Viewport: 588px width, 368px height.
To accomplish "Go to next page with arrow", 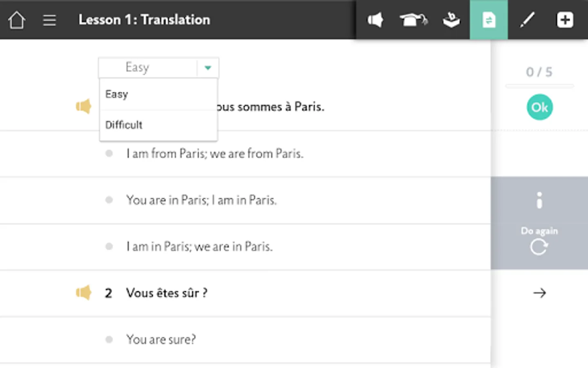I will [539, 293].
